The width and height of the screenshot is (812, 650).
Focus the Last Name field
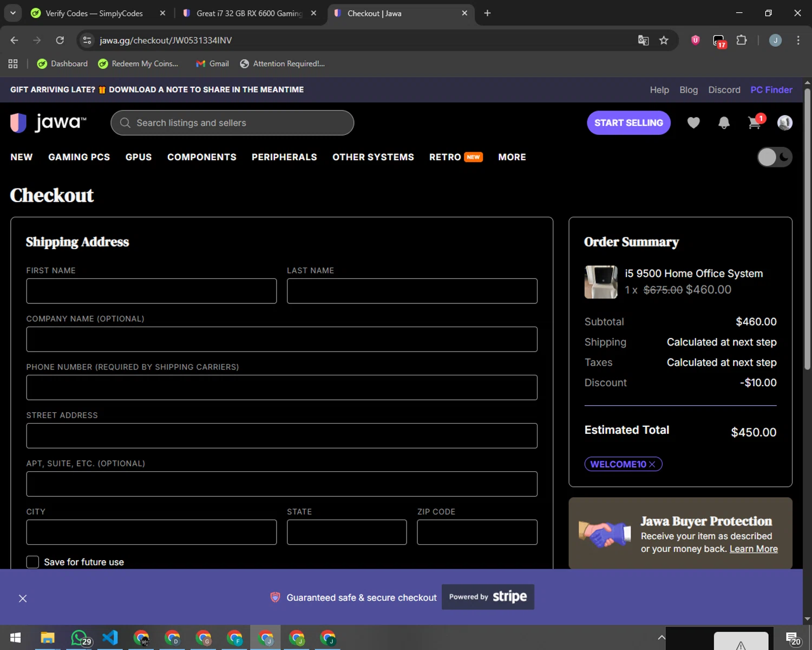[412, 291]
